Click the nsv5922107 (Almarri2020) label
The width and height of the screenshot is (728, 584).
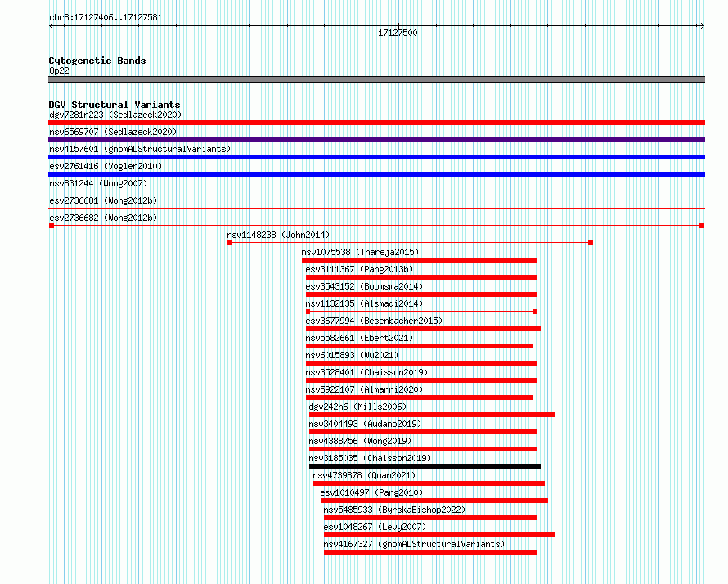[x=364, y=389]
